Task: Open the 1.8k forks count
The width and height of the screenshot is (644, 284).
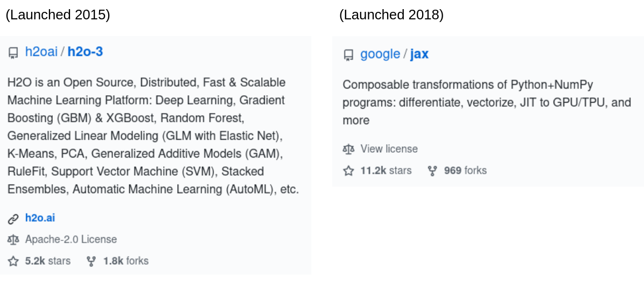Action: tap(125, 261)
